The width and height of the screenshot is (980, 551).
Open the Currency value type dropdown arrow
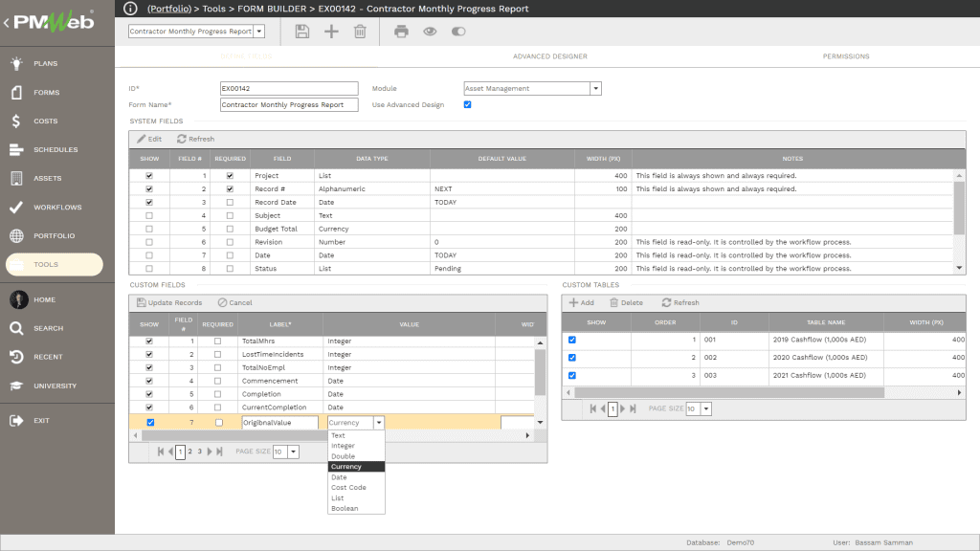click(379, 422)
